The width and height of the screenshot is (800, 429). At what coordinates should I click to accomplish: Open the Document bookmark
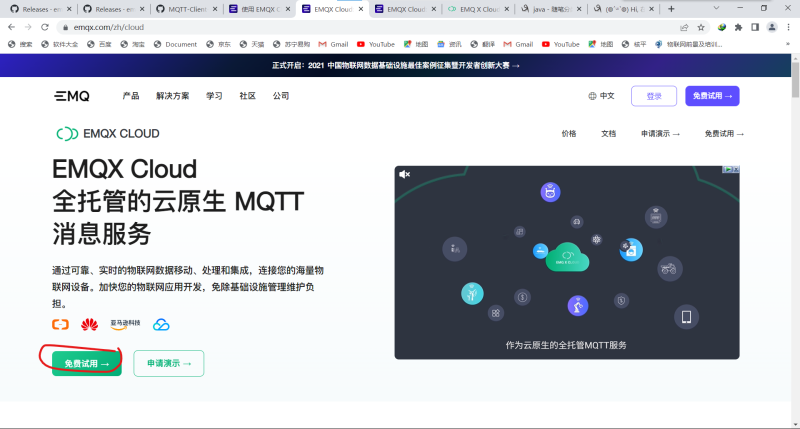175,44
